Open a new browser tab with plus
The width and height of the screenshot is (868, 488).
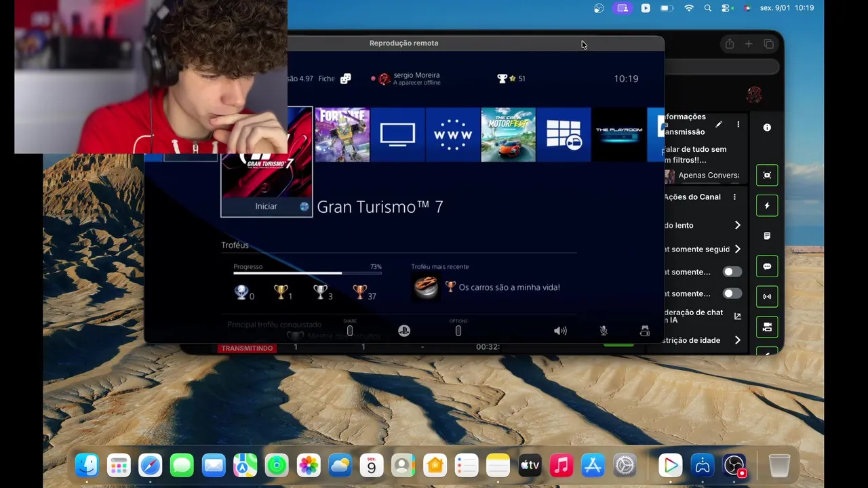coord(749,44)
